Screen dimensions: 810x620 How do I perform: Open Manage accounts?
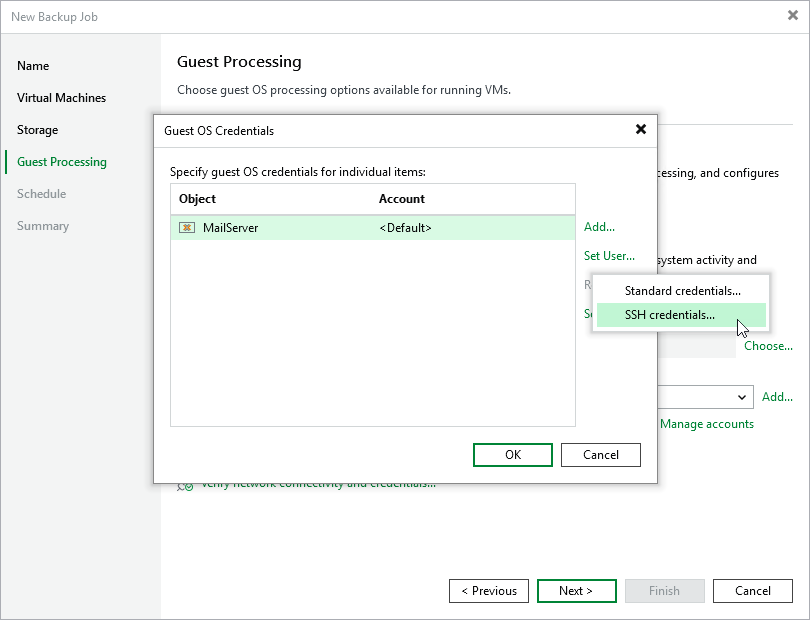[706, 424]
